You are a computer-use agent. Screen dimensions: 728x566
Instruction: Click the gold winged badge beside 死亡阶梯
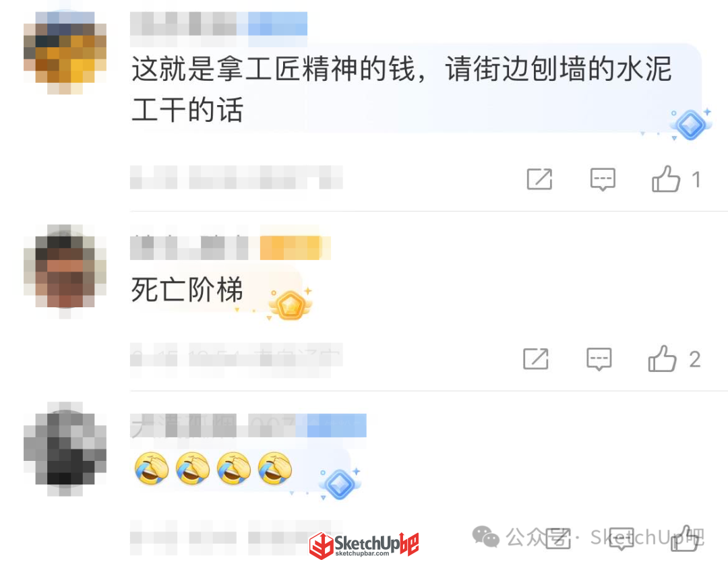[291, 305]
